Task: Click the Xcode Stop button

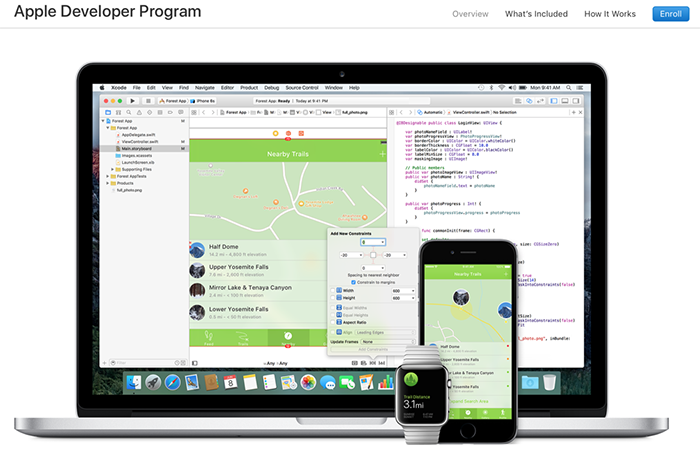Action: (148, 101)
